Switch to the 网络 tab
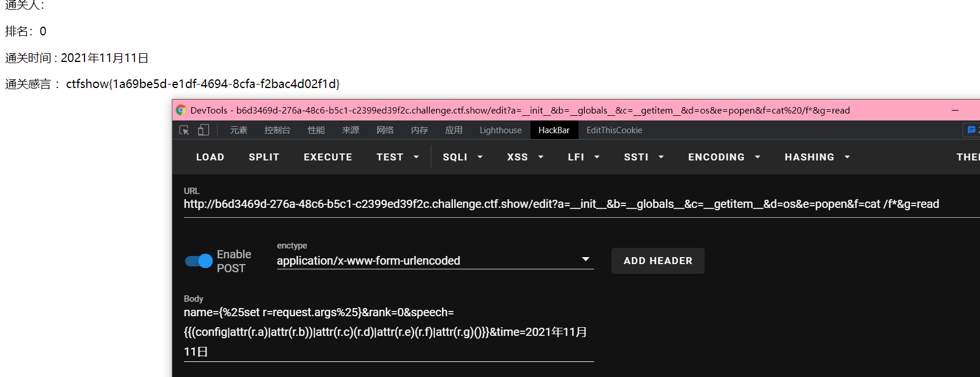 (x=385, y=130)
